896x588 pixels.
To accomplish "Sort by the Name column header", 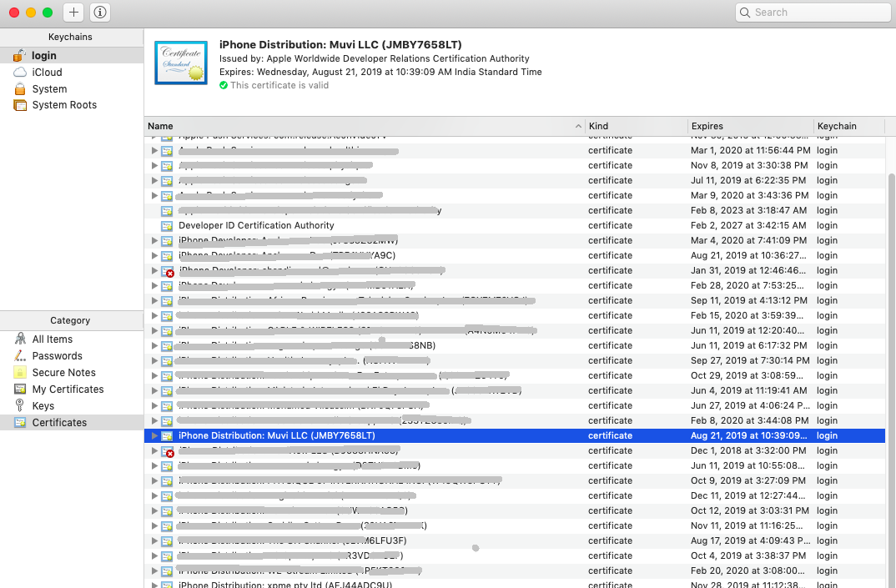I will pyautogui.click(x=365, y=126).
